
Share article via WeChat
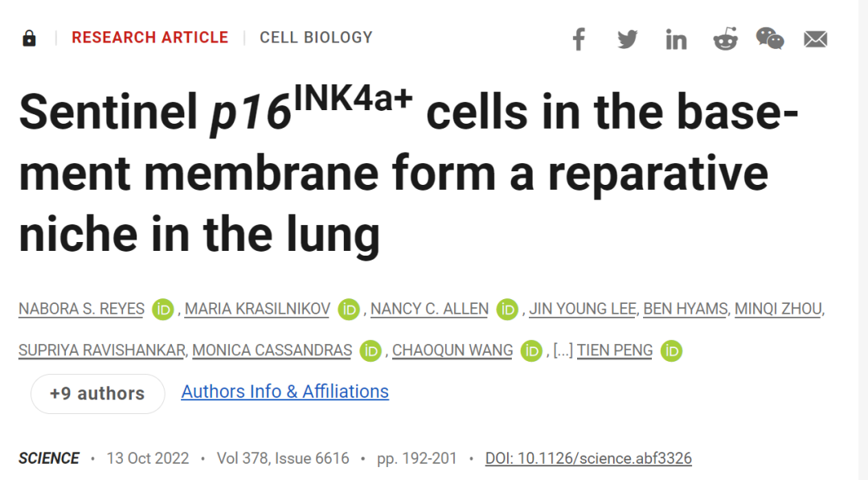pyautogui.click(x=770, y=38)
